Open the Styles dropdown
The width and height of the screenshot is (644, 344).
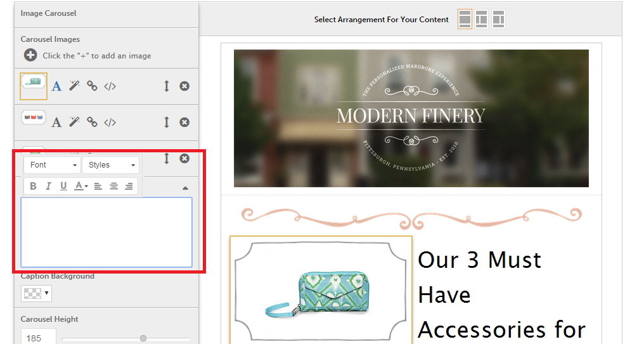110,165
